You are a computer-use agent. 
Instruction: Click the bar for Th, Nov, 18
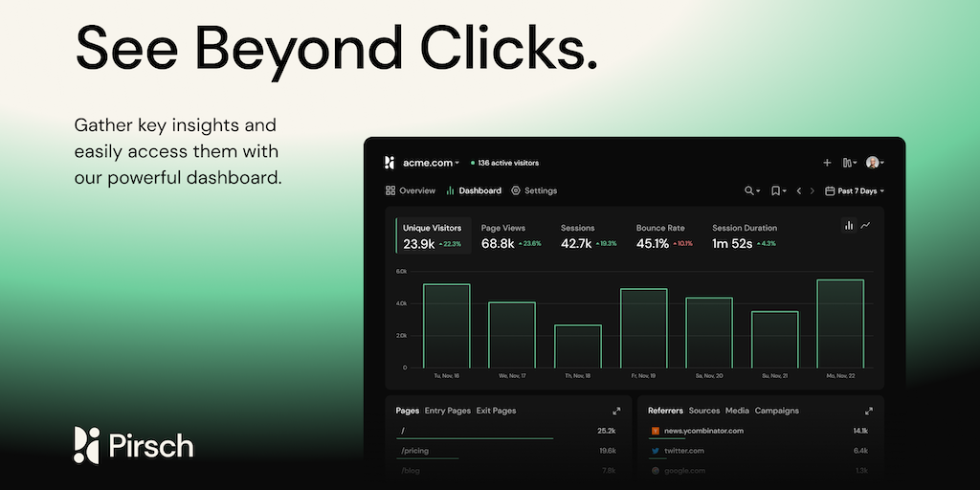click(x=577, y=346)
